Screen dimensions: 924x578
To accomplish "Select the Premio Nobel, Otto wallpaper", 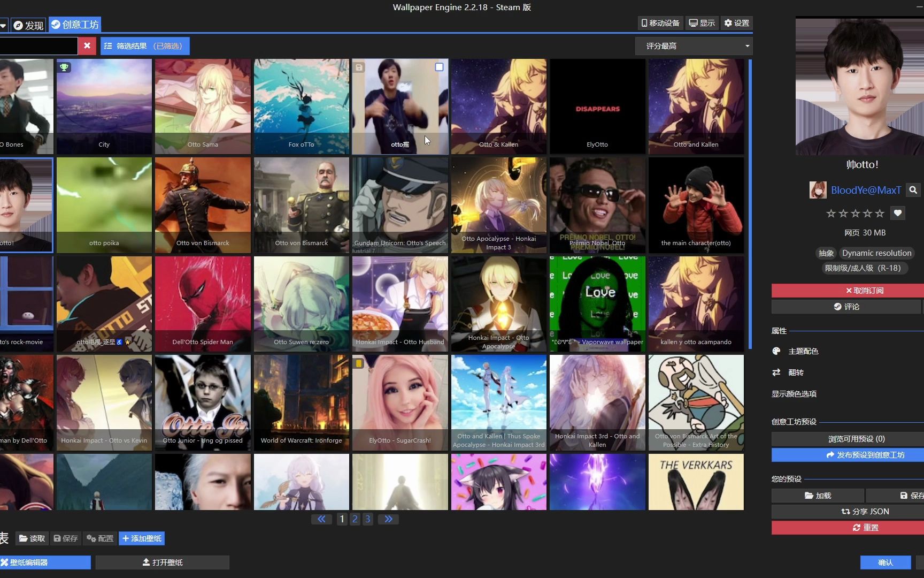I will [597, 205].
